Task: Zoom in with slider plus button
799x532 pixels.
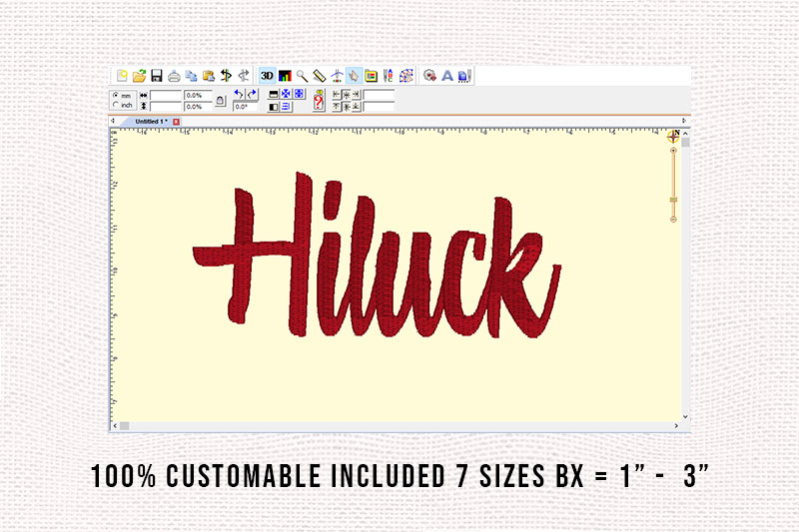Action: (x=673, y=151)
